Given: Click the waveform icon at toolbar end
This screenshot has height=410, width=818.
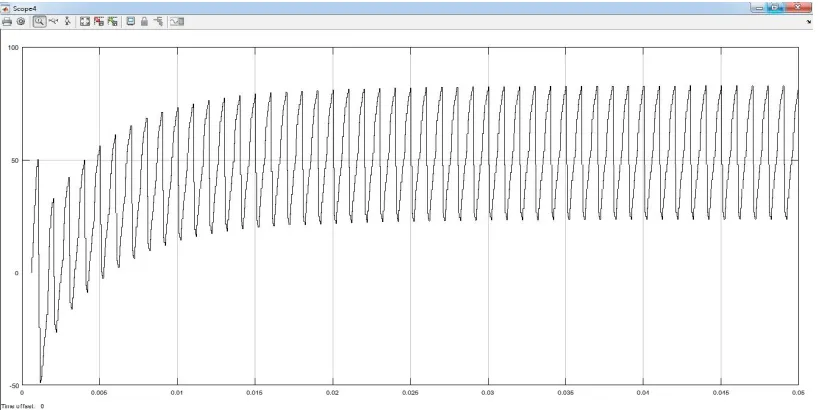Looking at the screenshot, I should pos(177,21).
